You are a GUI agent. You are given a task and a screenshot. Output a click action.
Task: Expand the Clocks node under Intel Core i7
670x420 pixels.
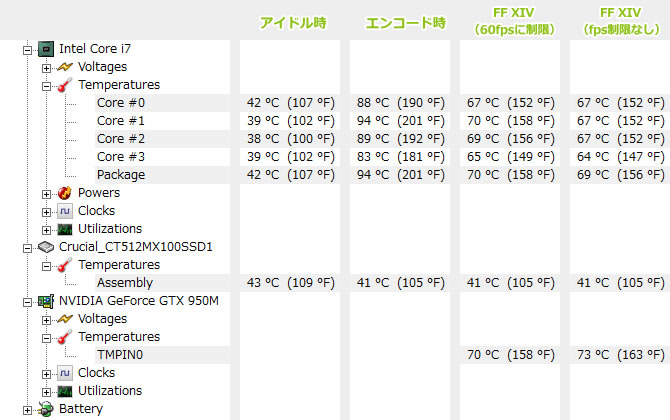(x=46, y=212)
